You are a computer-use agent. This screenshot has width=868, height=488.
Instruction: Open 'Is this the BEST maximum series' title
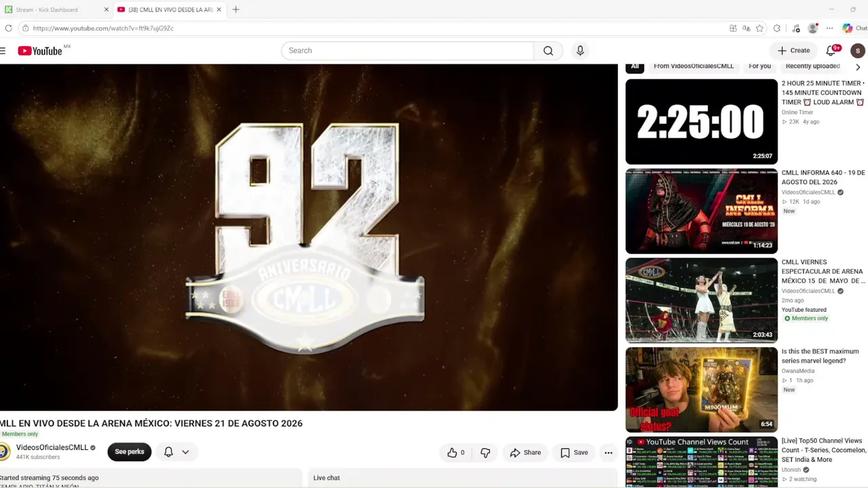(820, 356)
